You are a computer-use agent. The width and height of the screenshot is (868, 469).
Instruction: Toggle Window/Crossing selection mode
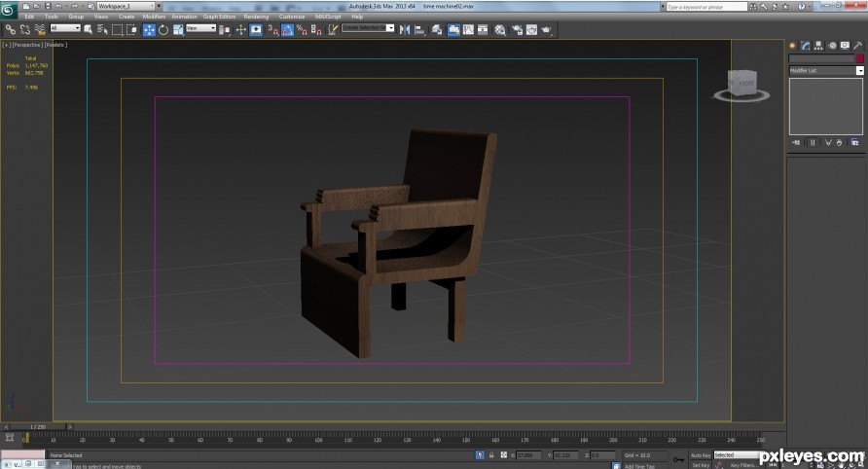[x=131, y=29]
